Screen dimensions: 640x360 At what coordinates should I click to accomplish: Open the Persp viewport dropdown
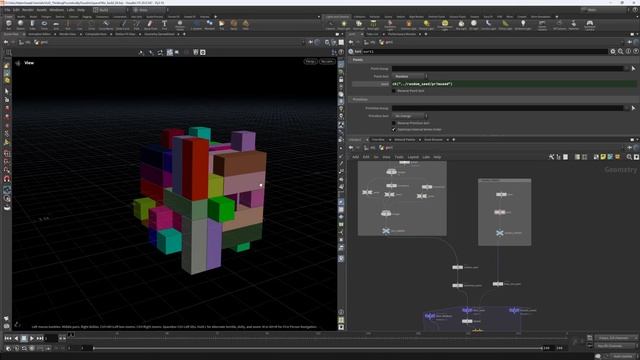[x=310, y=62]
